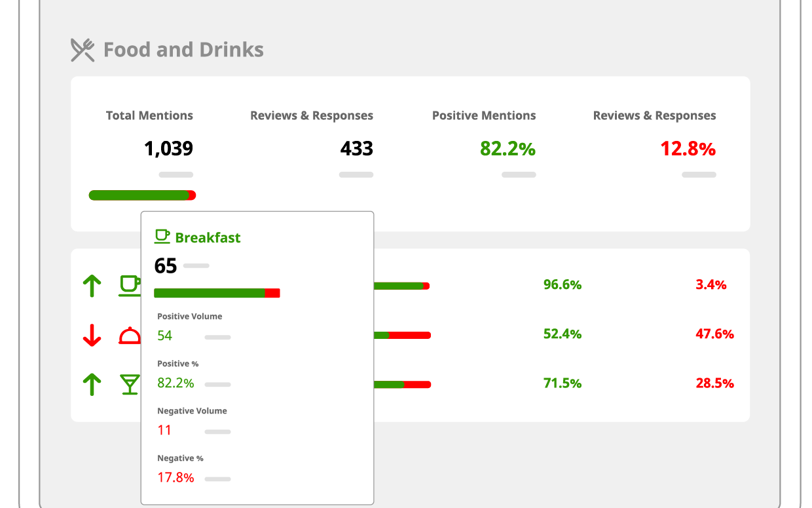812x508 pixels.
Task: Click the Food and Drinks fork-knife icon
Action: (x=83, y=50)
